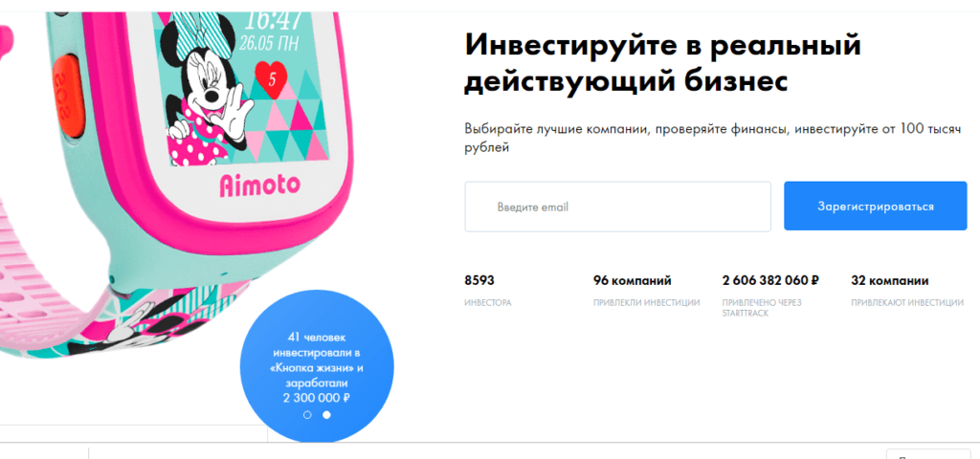Select the first carousel dot indicator
980x459 pixels.
307,415
